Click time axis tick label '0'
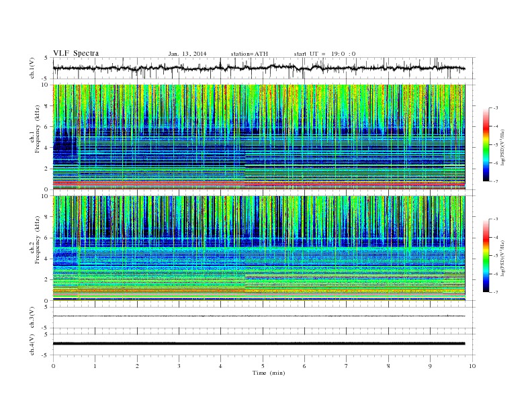The width and height of the screenshot is (532, 411). (x=53, y=366)
